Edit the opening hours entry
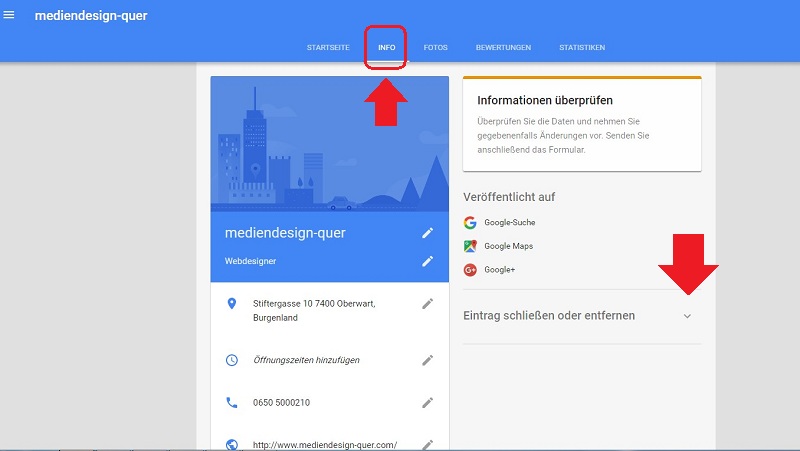The height and width of the screenshot is (451, 800). tap(428, 360)
